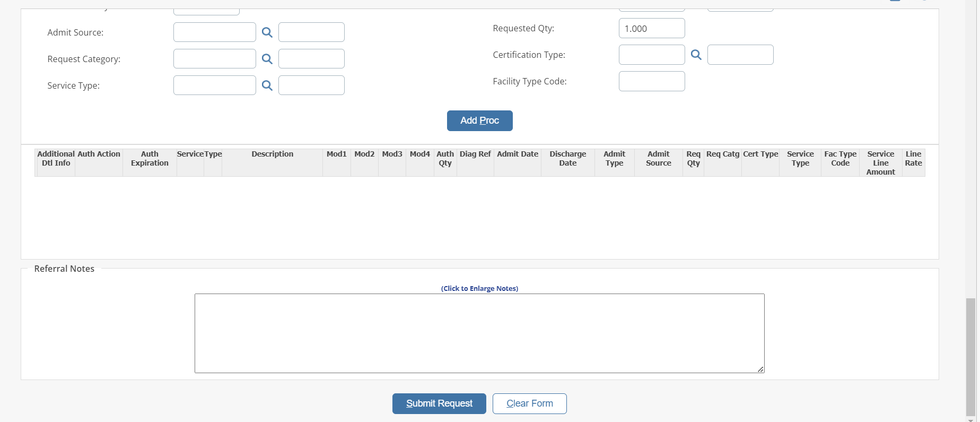Screen dimensions: 980x422
Task: Reset the form using Clear Form
Action: pyautogui.click(x=529, y=403)
